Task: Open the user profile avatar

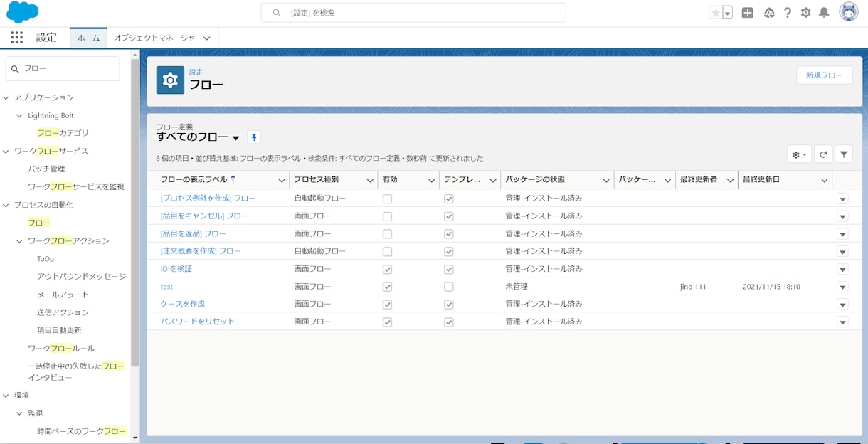Action: pos(849,12)
